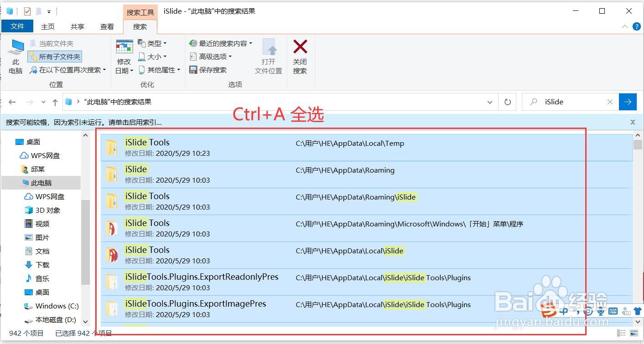Image resolution: width=644 pixels, height=344 pixels.
Task: Open Other properties (其他属性) dropdown
Action: [x=159, y=70]
